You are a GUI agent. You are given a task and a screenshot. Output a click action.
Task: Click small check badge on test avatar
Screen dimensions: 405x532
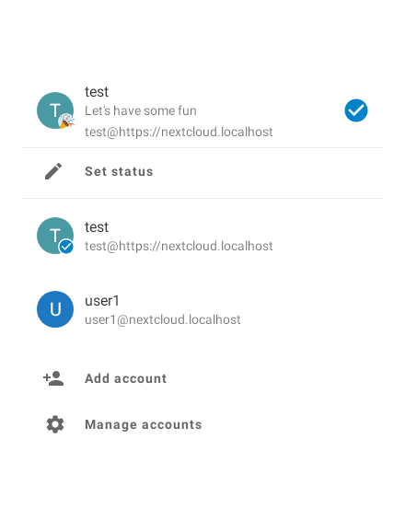point(66,247)
